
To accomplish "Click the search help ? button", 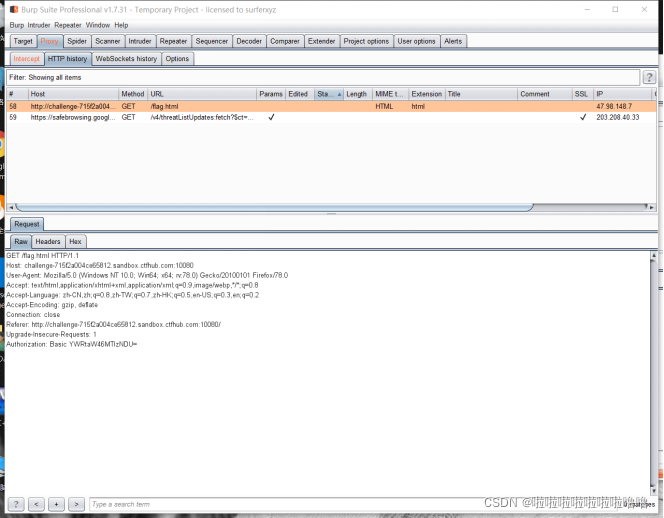I will (x=16, y=504).
